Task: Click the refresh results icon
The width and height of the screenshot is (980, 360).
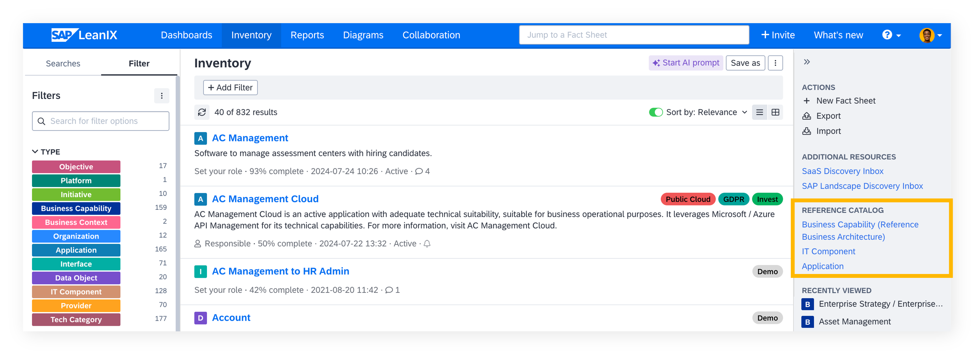Action: [202, 112]
